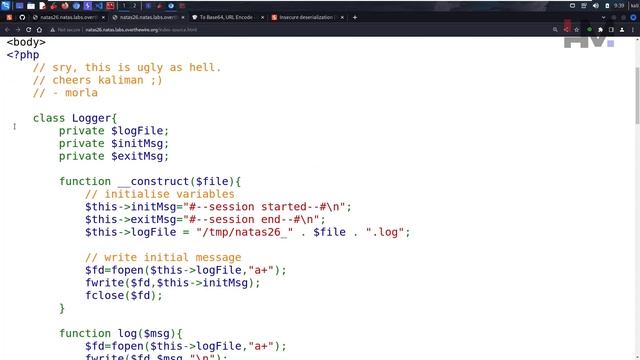Click the 'private $initMsg;' line
This screenshot has width=640, height=360.
[x=114, y=144]
